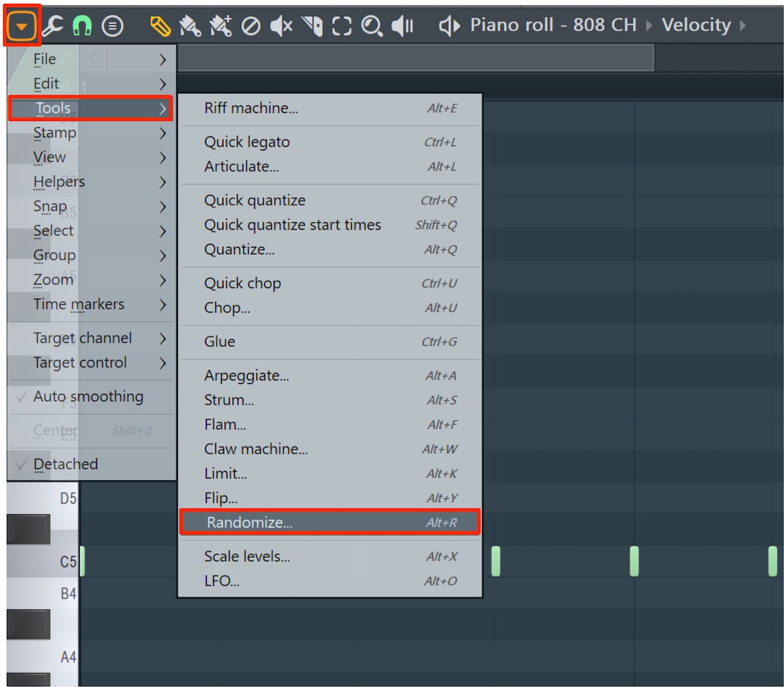This screenshot has width=784, height=687.
Task: Choose Riff machine from Tools
Action: click(330, 108)
